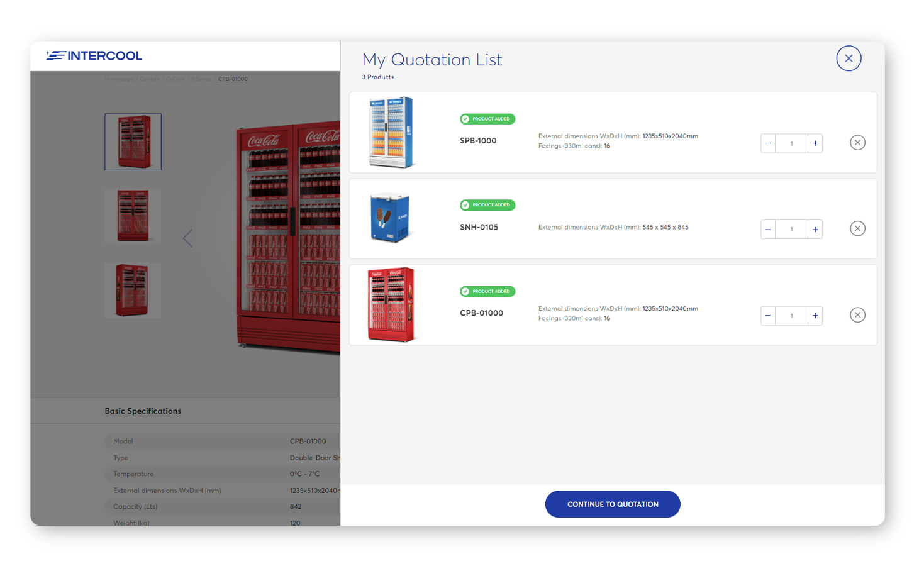Select the second Coca-Cola cooler thumbnail
924x566 pixels.
(133, 216)
